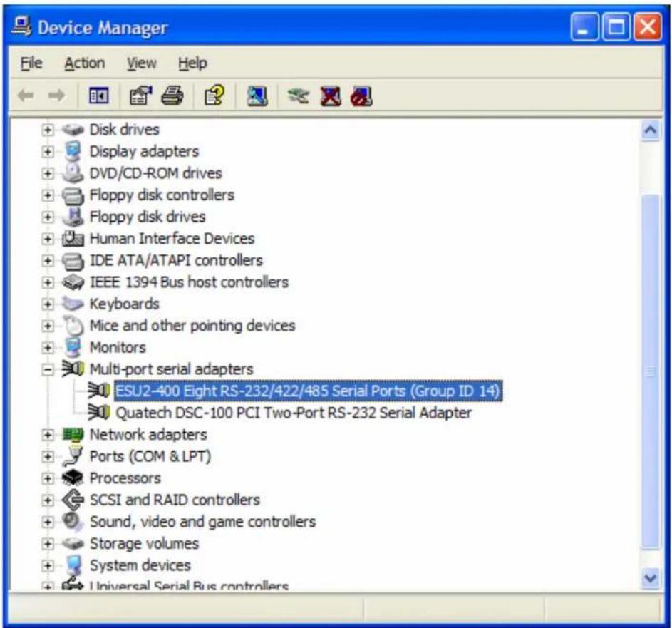Viewport: 672px width, 628px height.
Task: Collapse the Multi-port serial adapters node
Action: tap(48, 369)
